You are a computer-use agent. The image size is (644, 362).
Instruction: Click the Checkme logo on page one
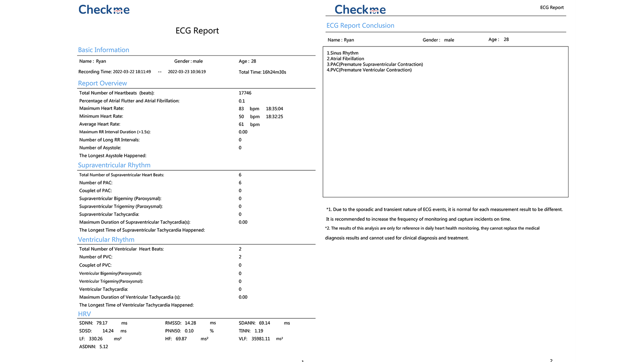click(x=104, y=9)
